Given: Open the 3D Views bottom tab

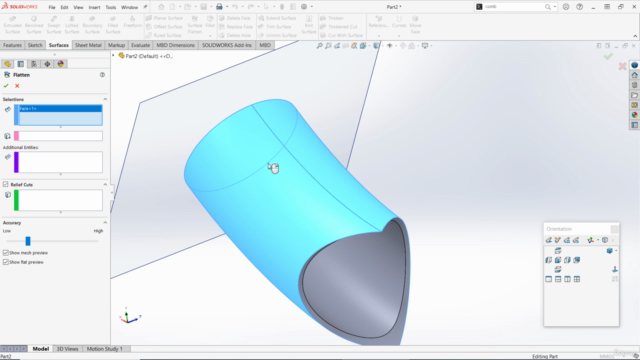Looking at the screenshot, I should (x=67, y=349).
